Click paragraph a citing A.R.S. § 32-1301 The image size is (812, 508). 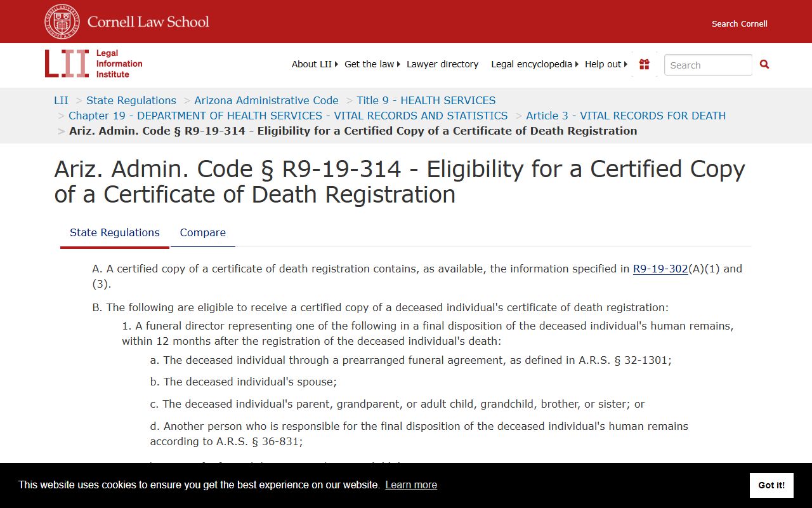point(411,360)
